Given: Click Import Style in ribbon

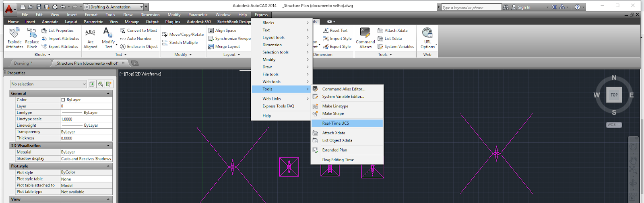Looking at the screenshot, I should click(x=337, y=39).
